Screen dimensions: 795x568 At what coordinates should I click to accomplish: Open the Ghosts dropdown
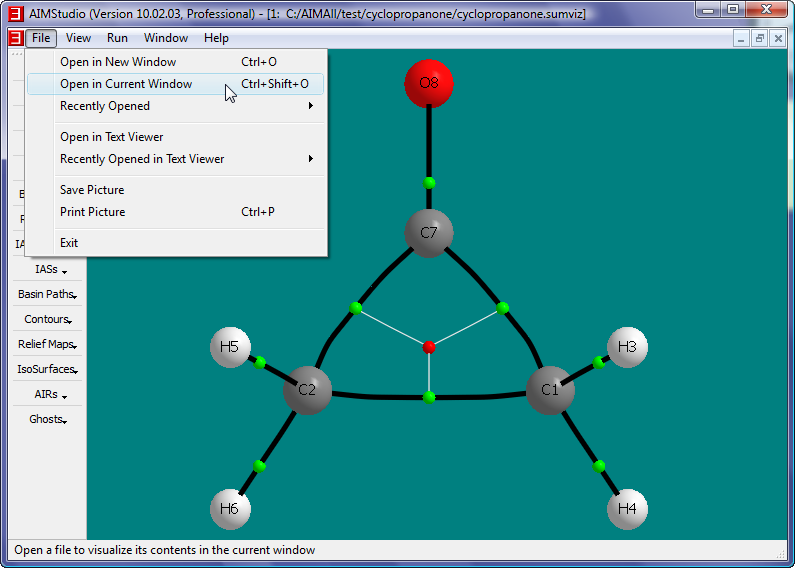[48, 420]
